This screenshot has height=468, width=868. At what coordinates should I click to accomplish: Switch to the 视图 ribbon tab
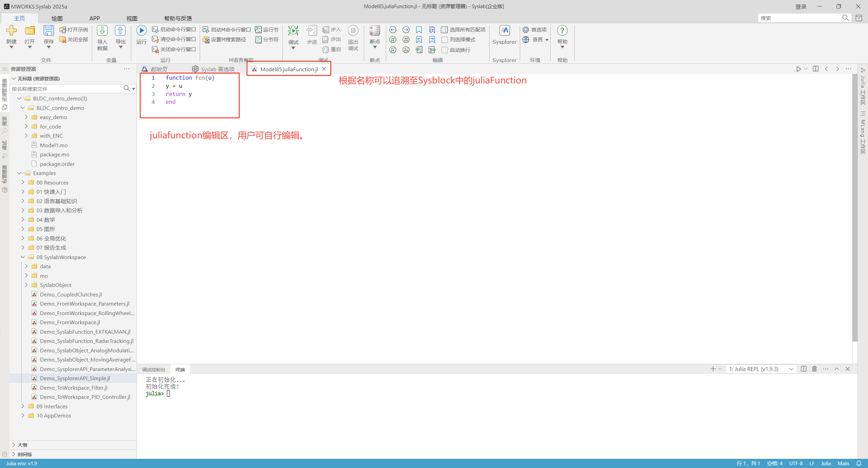click(x=132, y=18)
